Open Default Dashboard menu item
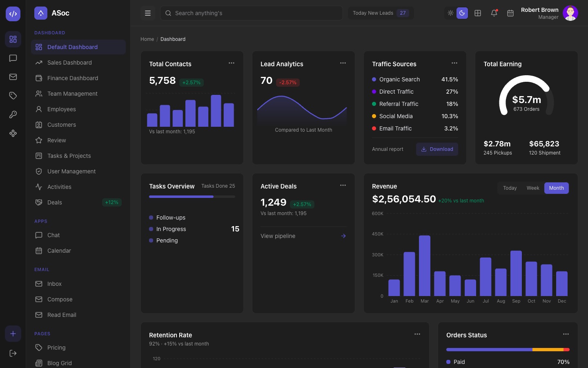588x368 pixels. pyautogui.click(x=78, y=47)
